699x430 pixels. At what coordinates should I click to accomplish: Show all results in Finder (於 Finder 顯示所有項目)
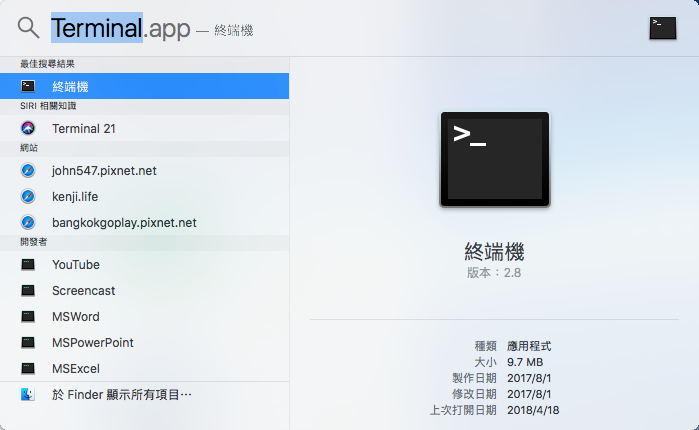(144, 394)
